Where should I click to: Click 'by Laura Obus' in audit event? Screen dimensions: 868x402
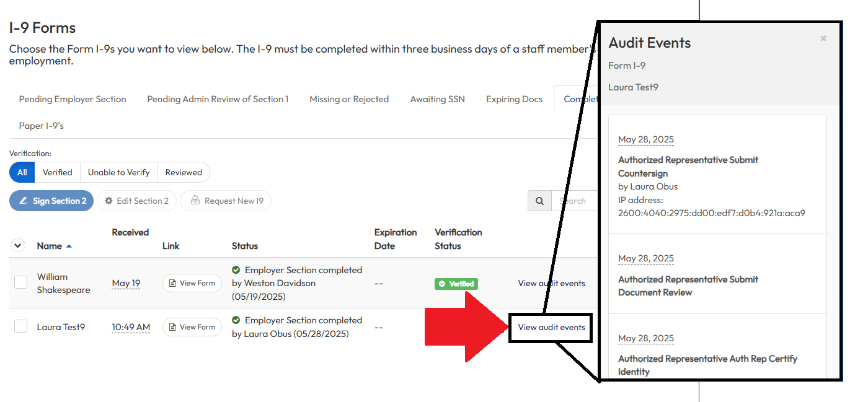(648, 186)
